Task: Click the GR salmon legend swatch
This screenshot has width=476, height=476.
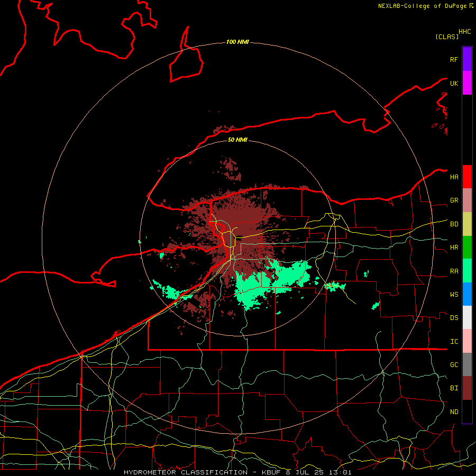Action: click(467, 200)
